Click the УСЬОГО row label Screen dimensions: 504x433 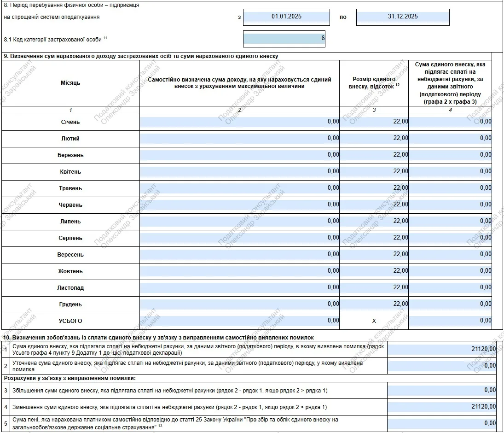tap(70, 321)
